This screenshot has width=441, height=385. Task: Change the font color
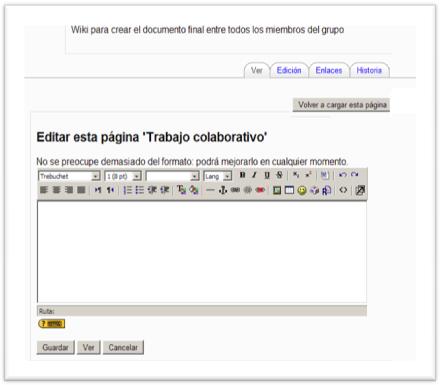181,190
